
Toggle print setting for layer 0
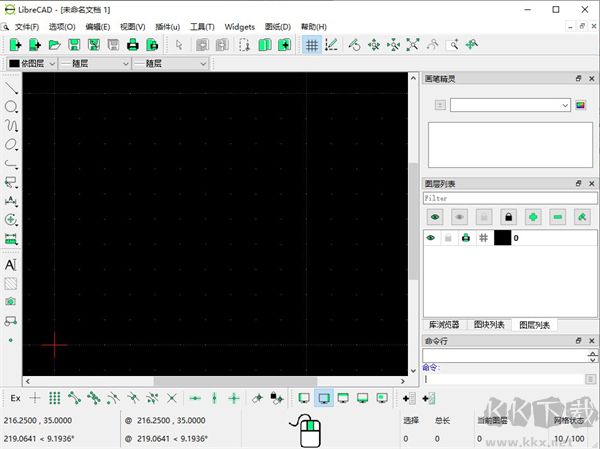click(x=466, y=238)
